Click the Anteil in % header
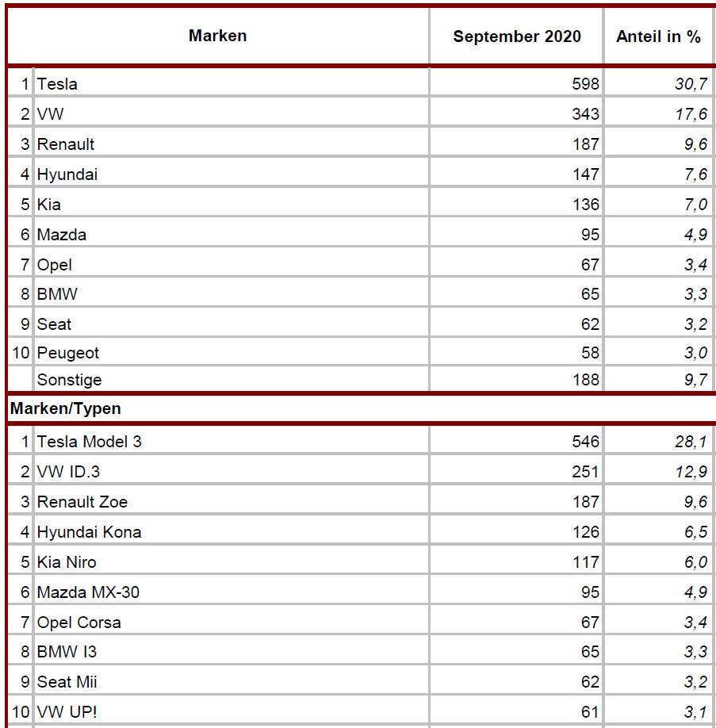 pos(658,36)
